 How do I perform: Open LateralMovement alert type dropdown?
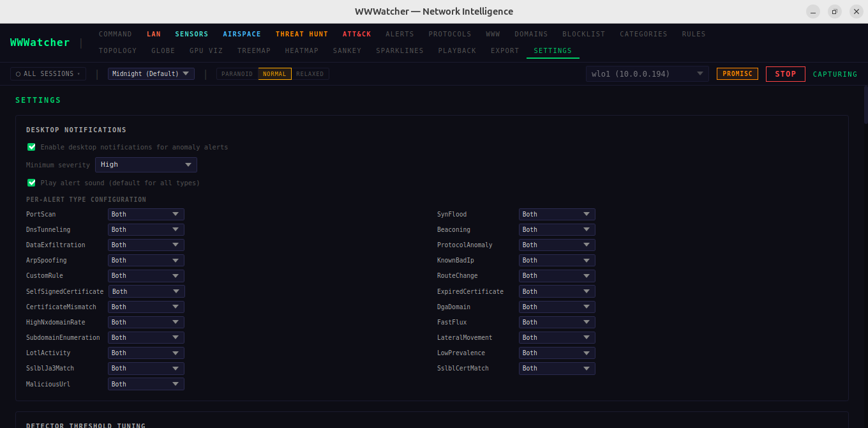click(x=557, y=337)
